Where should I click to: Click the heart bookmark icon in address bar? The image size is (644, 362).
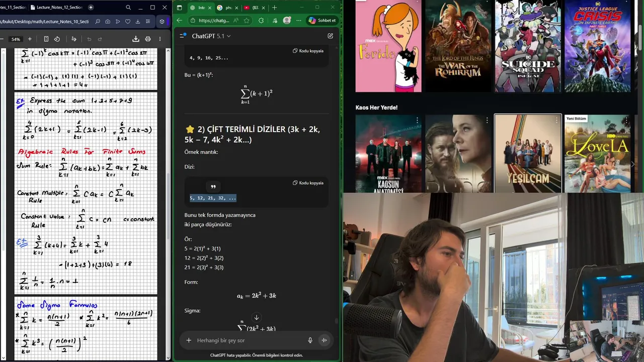(x=128, y=22)
